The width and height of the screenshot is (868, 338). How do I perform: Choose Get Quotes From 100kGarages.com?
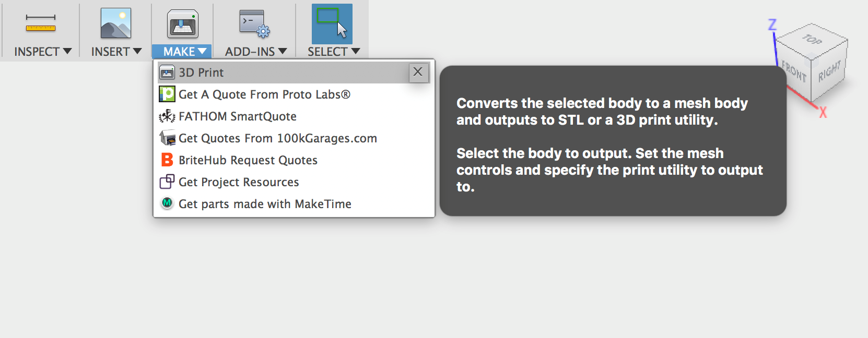[277, 138]
